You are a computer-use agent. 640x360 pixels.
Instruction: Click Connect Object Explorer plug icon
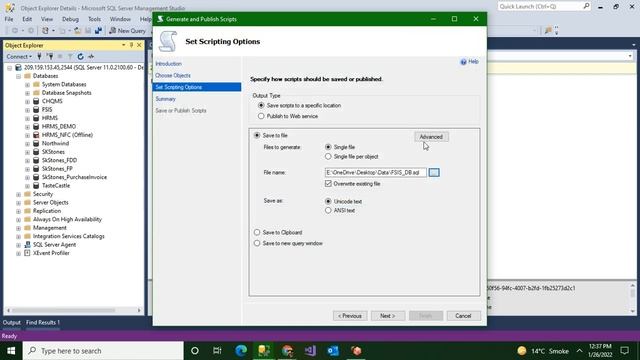point(39,56)
